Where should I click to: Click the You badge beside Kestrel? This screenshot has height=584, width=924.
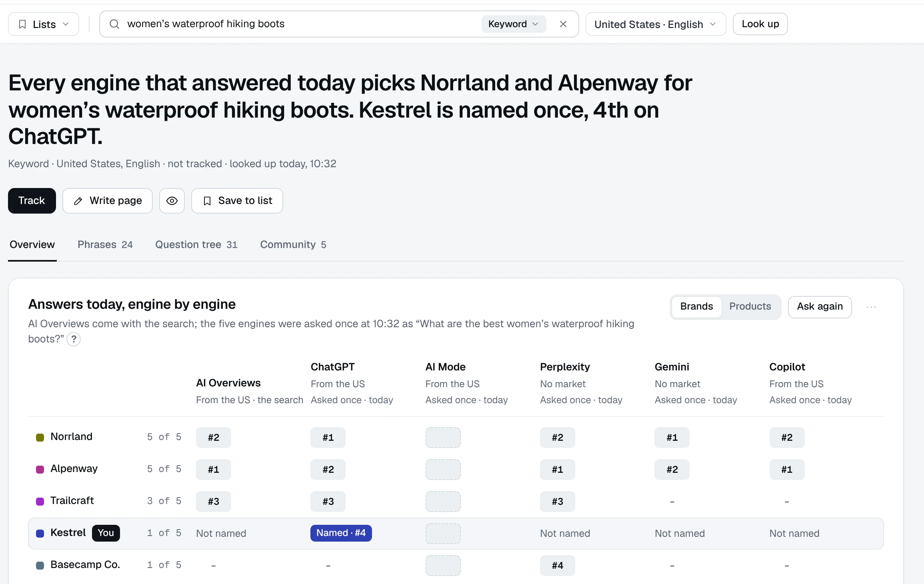click(106, 533)
